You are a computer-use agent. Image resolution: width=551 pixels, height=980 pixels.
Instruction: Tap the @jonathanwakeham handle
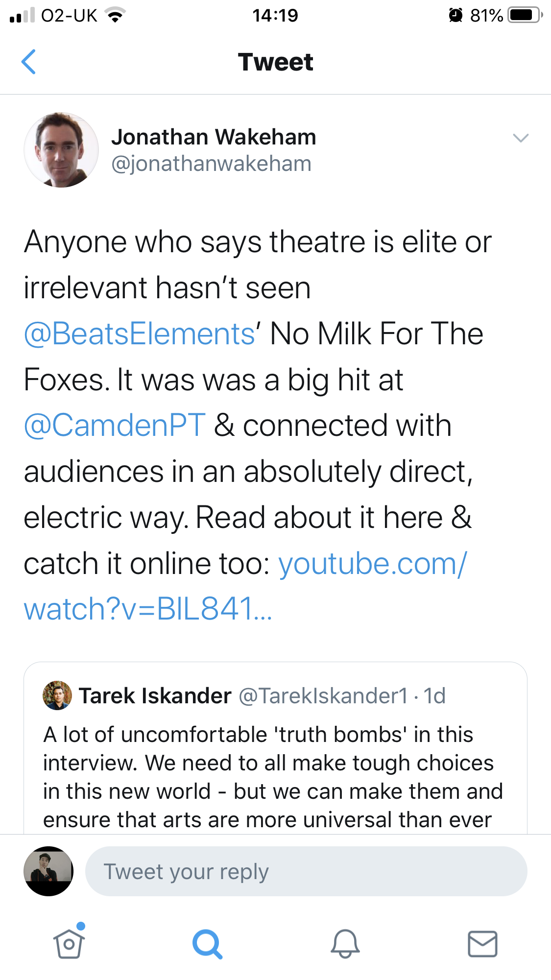211,164
